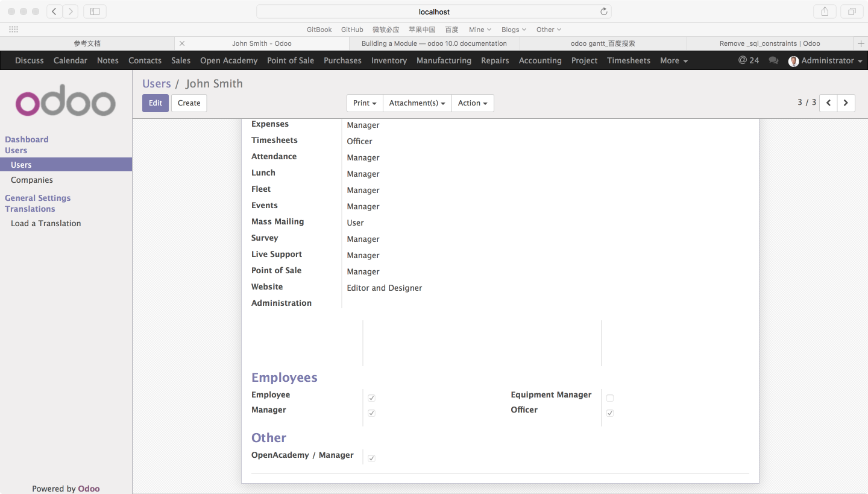Screen dimensions: 868x494
Task: Open the Odoo link in footer
Action: pyautogui.click(x=89, y=489)
